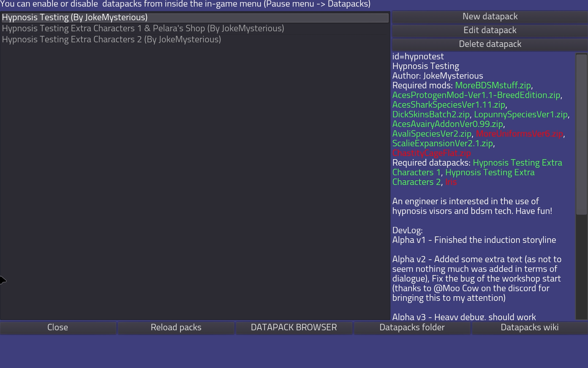Viewport: 588px width, 368px height.
Task: Close the datapacks menu
Action: 58,328
